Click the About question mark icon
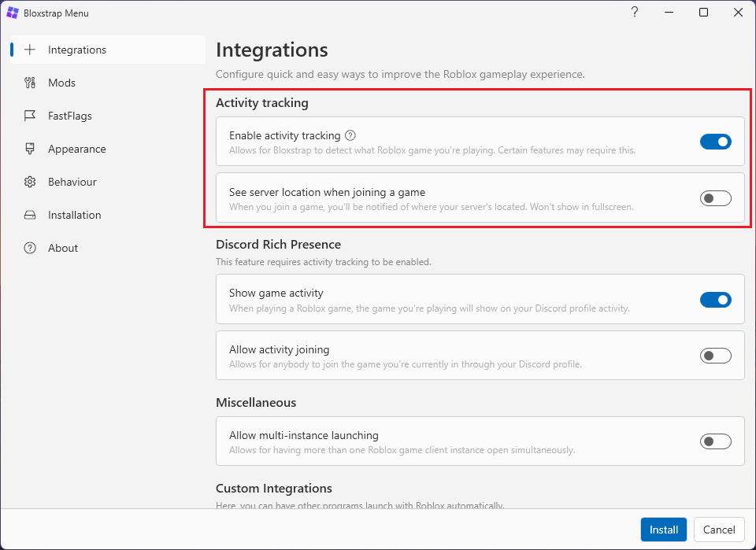Viewport: 756px width, 550px height. point(30,248)
